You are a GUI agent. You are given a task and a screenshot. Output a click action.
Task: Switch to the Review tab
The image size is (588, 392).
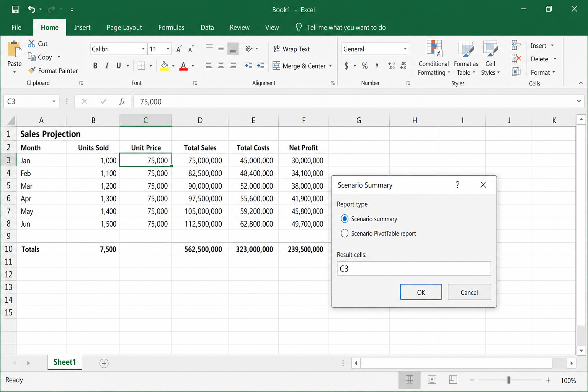[x=240, y=28]
